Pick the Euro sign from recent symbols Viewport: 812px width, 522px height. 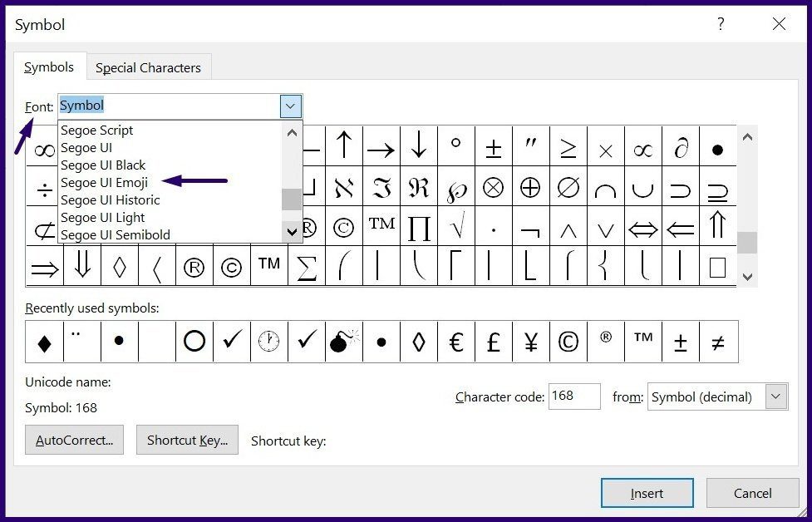point(455,342)
